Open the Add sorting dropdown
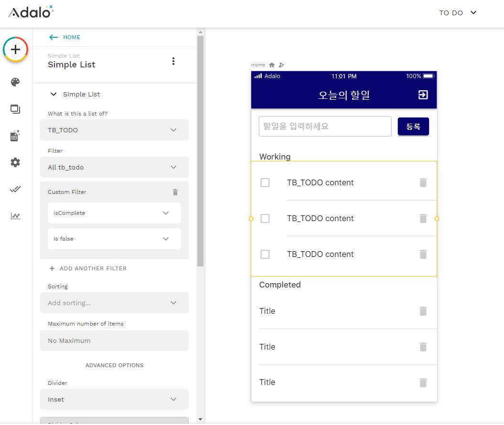This screenshot has width=504, height=425. point(114,303)
